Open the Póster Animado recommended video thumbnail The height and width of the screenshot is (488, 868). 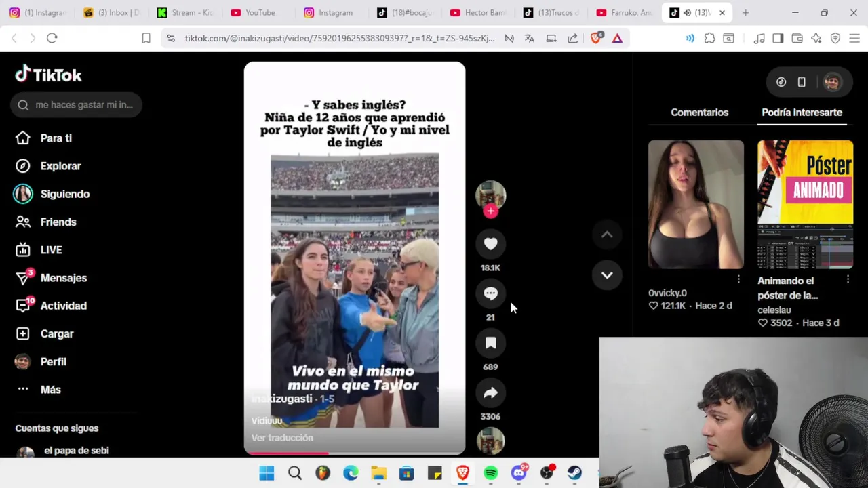click(x=805, y=205)
